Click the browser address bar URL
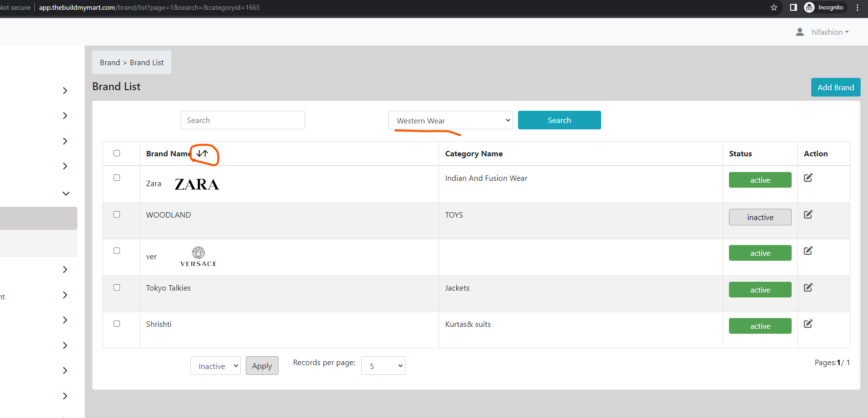 [149, 7]
